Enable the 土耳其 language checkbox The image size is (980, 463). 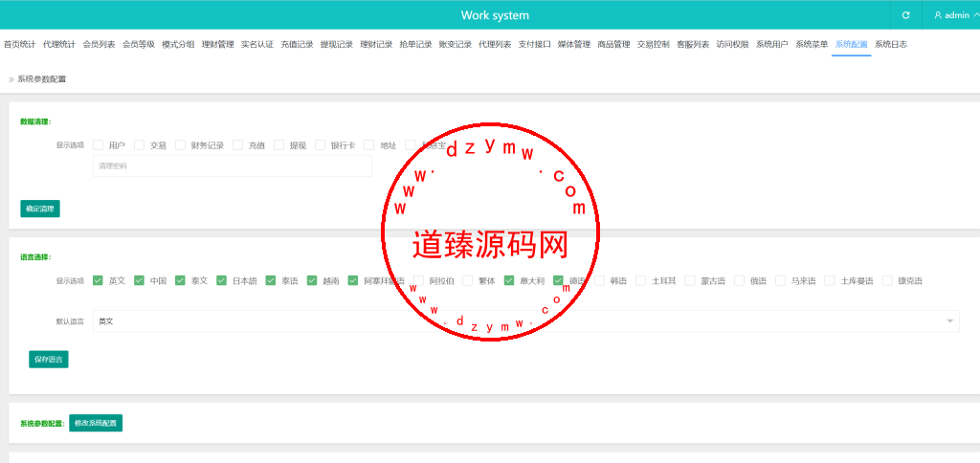(640, 280)
